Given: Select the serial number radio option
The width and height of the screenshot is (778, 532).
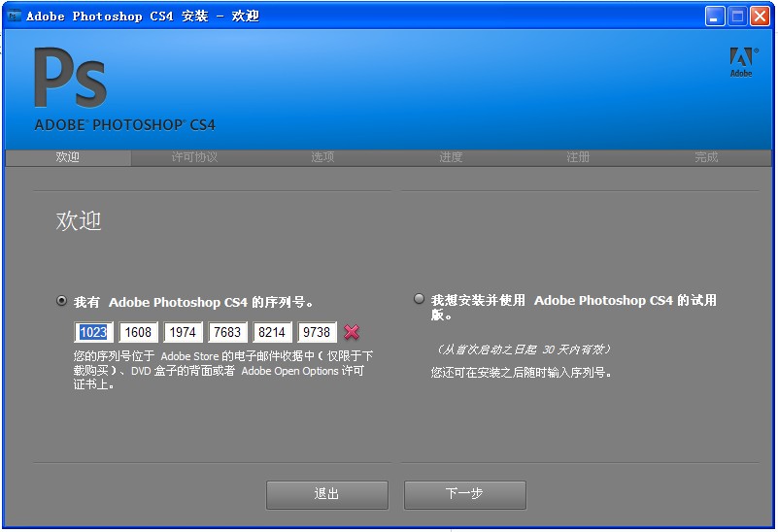Looking at the screenshot, I should pyautogui.click(x=61, y=300).
